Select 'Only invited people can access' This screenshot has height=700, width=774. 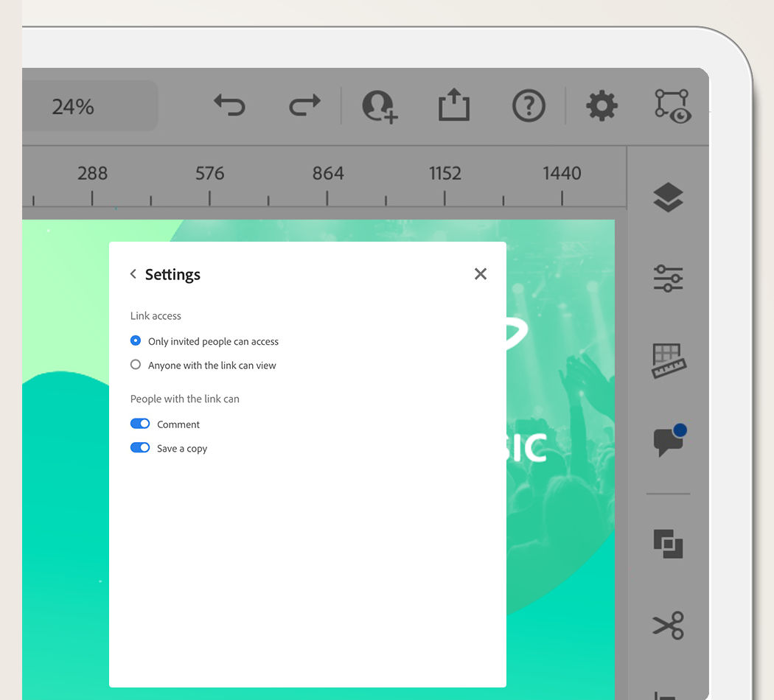(x=135, y=340)
